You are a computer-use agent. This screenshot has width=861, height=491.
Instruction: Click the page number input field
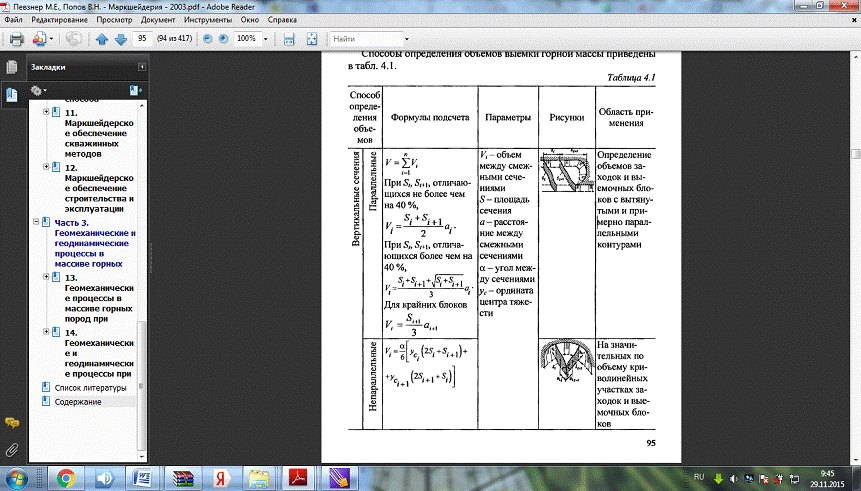click(144, 39)
